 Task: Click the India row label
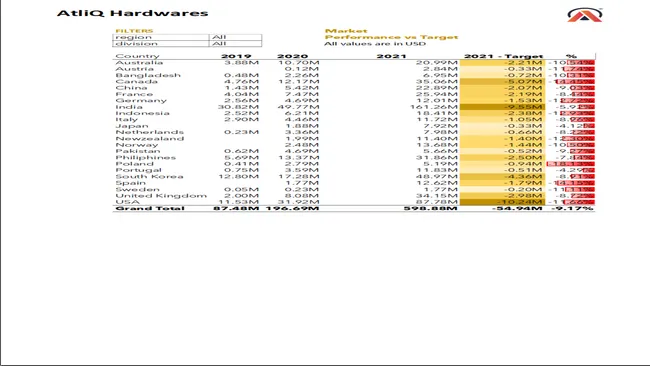click(129, 107)
